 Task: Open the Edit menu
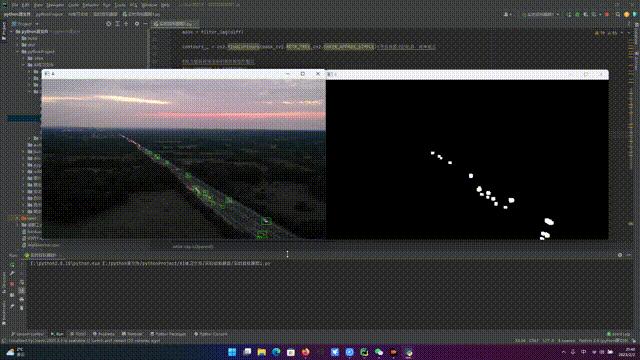(25, 5)
